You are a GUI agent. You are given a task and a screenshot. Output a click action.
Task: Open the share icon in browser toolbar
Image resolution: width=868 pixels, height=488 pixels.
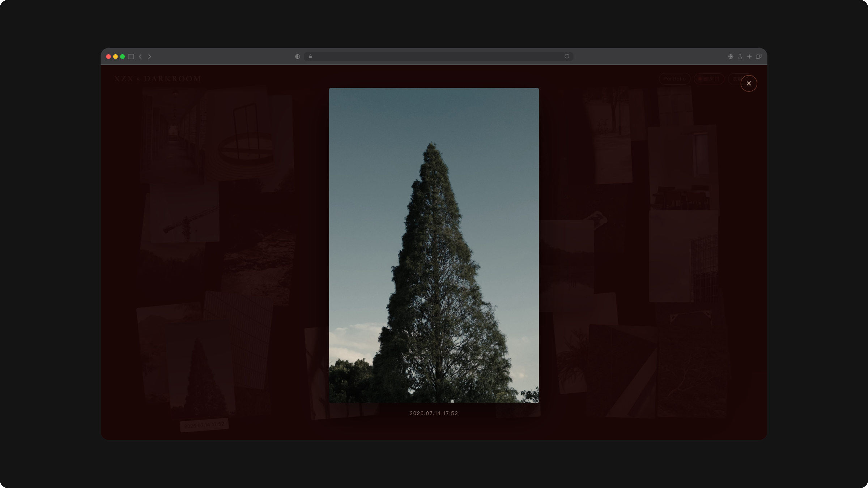(740, 56)
